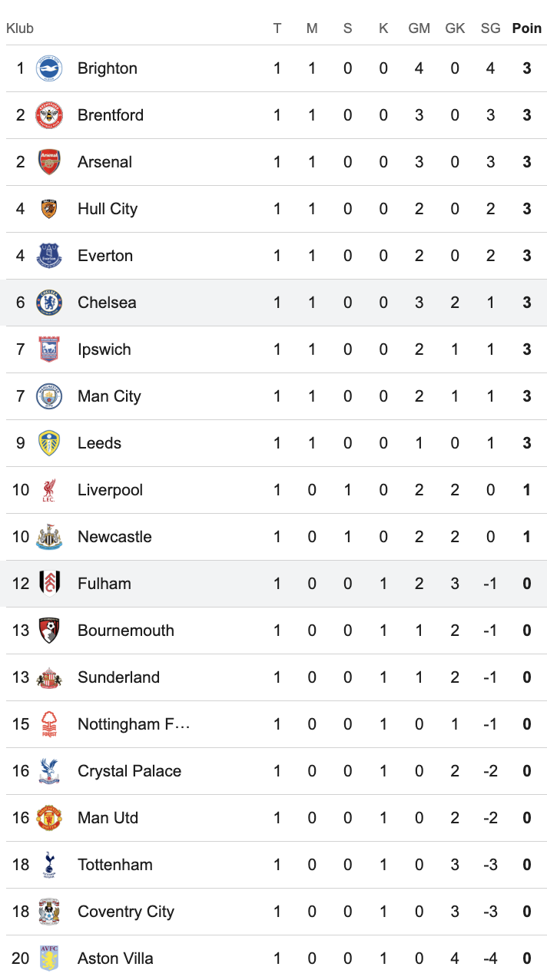Select the SG column header
The width and height of the screenshot is (547, 980).
[490, 28]
